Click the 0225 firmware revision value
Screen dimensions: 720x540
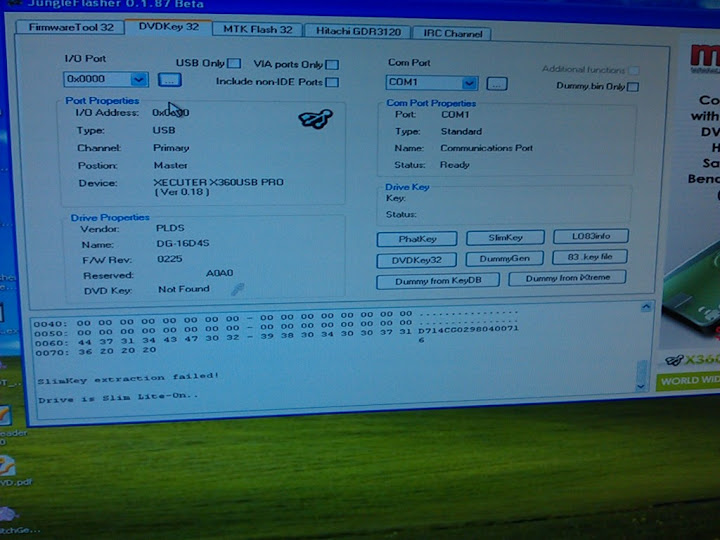click(x=169, y=259)
